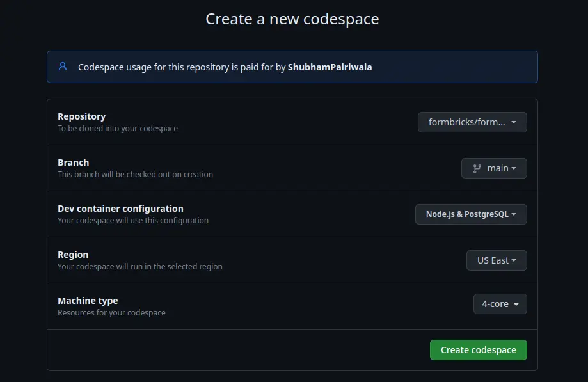Click the "Create a new codespace" heading

pos(292,19)
